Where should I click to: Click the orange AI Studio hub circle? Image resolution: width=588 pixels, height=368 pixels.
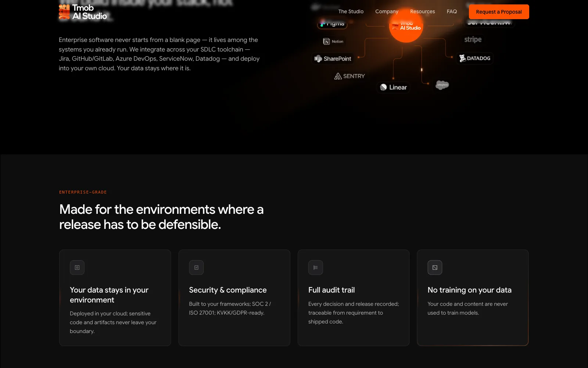(406, 26)
